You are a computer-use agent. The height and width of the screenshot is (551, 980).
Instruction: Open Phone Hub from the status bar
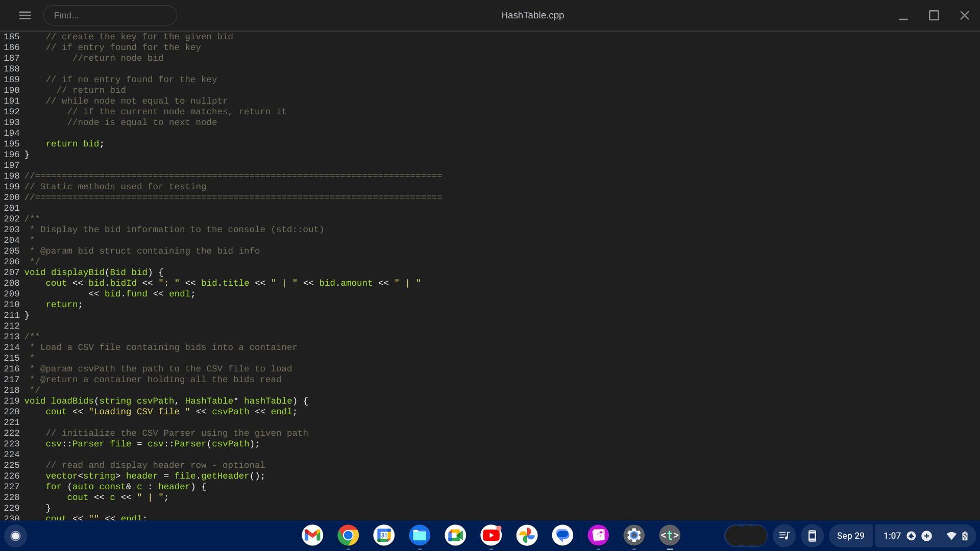pyautogui.click(x=813, y=536)
